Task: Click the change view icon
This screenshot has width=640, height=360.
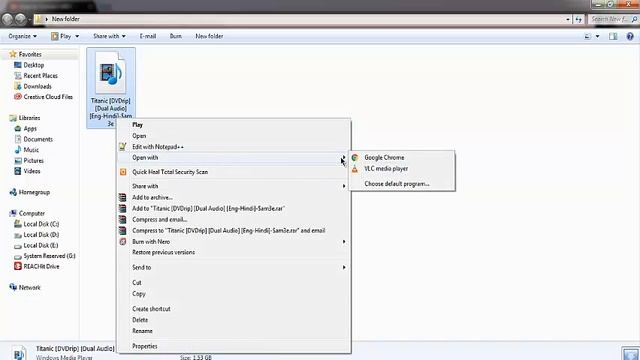Action: tap(587, 36)
